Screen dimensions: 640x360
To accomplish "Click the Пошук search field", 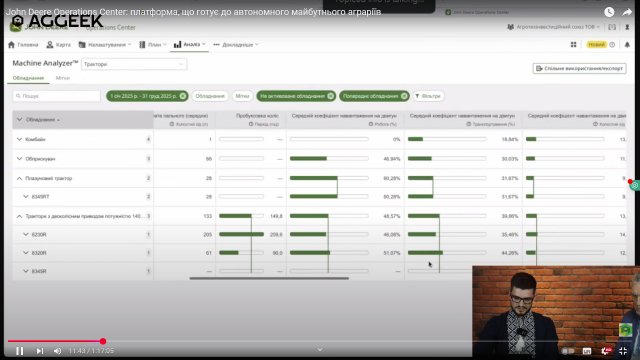I will (56, 96).
